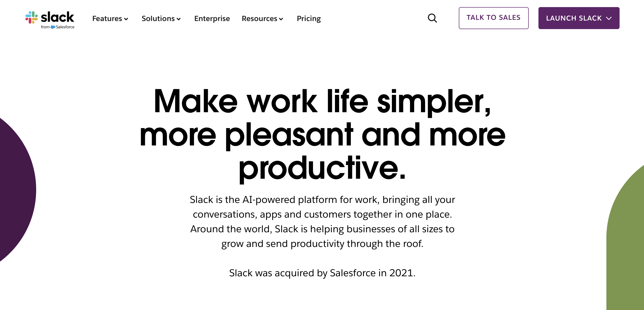
Task: Open the Solutions menu label
Action: point(158,19)
